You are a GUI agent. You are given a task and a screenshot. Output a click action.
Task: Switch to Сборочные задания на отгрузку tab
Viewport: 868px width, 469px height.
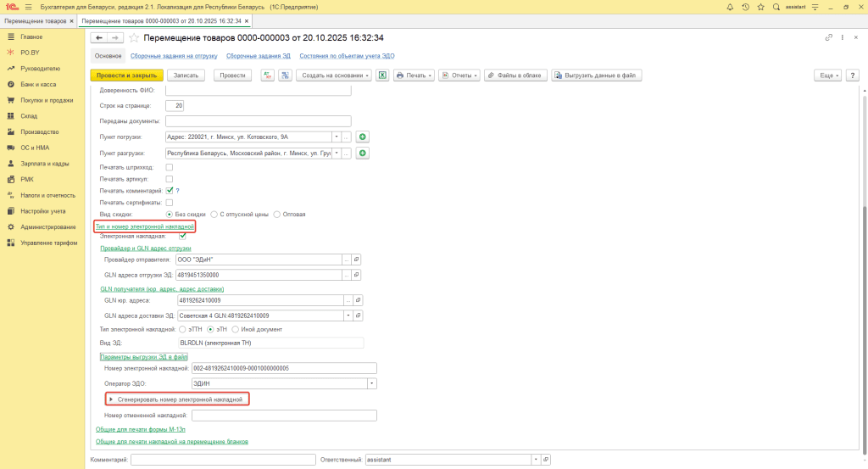[175, 55]
